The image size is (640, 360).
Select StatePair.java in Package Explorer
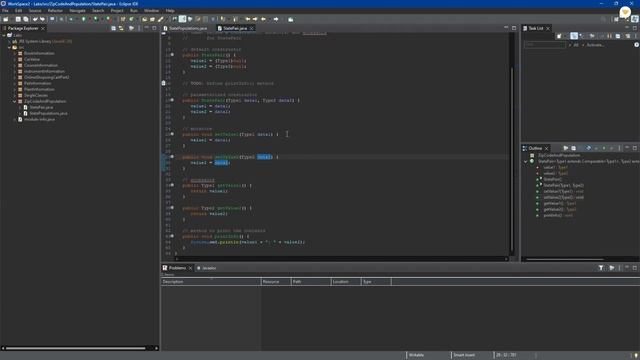point(41,107)
